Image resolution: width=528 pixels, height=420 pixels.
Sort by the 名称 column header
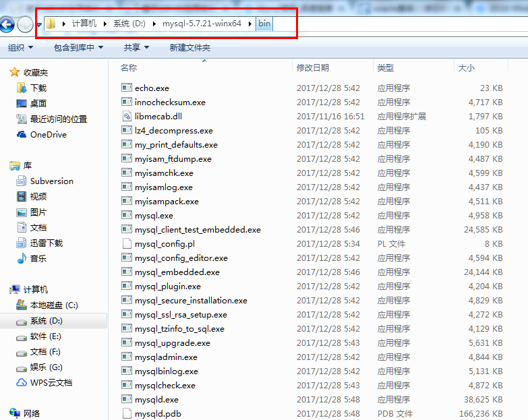[129, 67]
